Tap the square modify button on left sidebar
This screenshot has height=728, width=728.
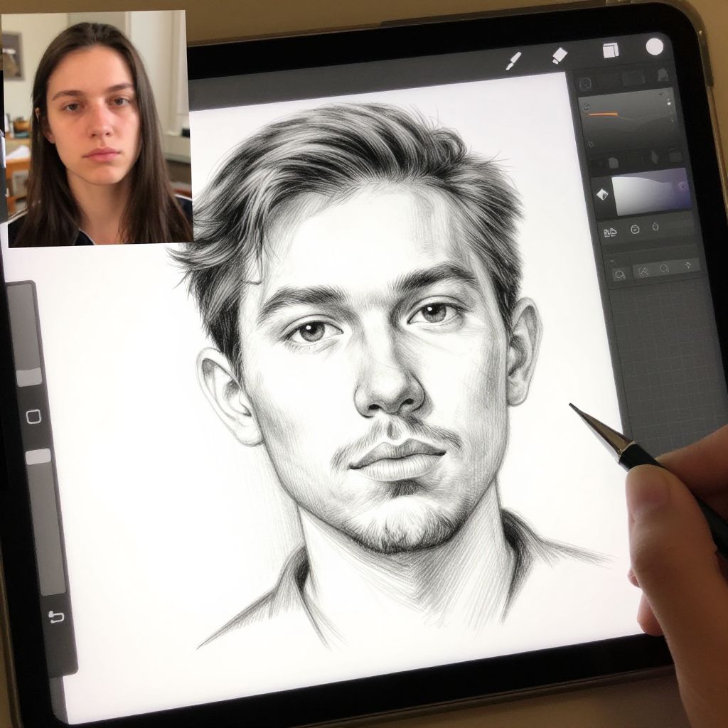tap(33, 417)
